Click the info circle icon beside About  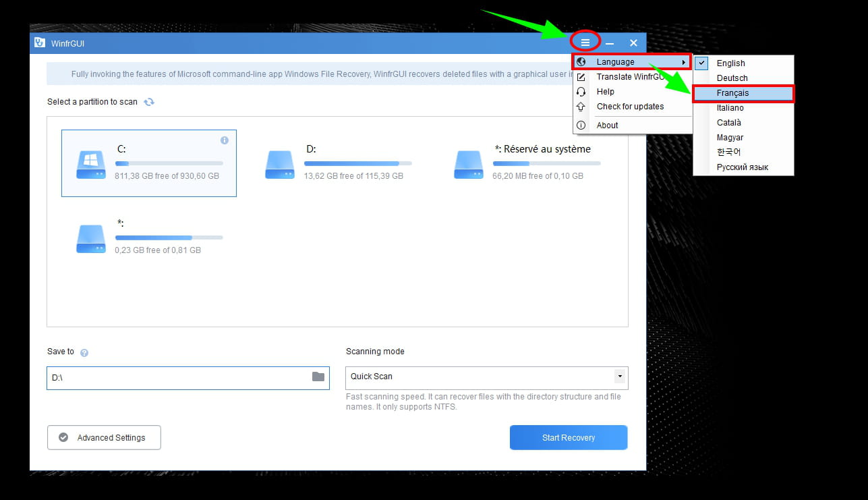coord(581,126)
